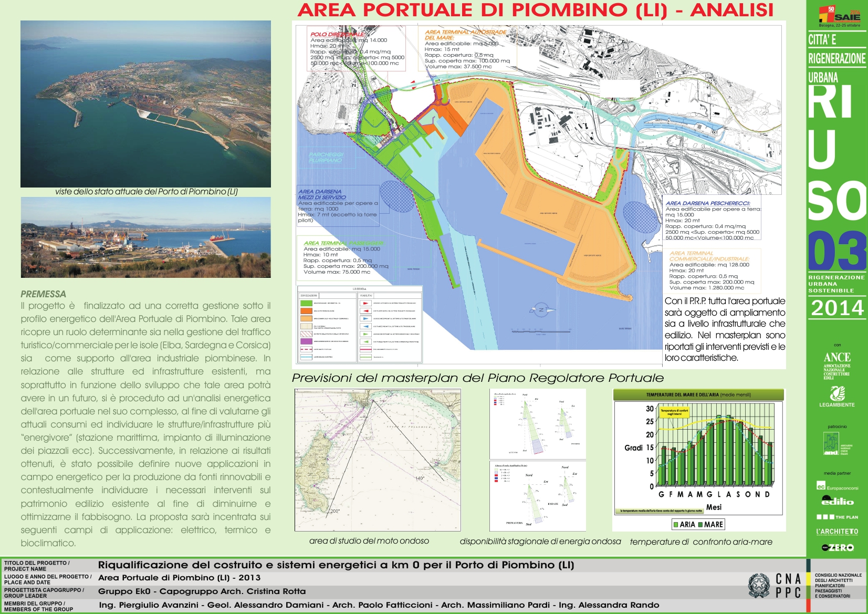Click the green swatch in the legend
Viewport: 868px width, 614px height.
(306, 303)
